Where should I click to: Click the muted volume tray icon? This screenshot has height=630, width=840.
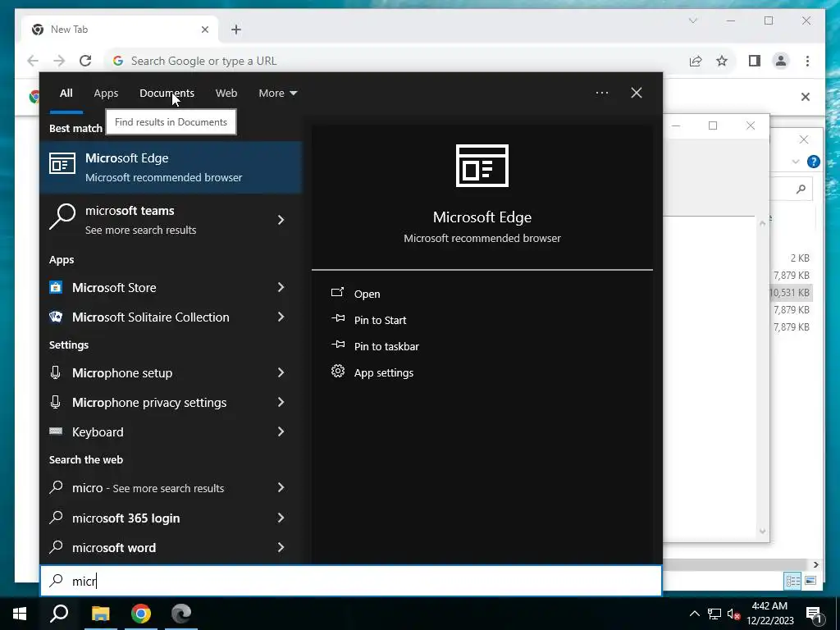pos(733,614)
